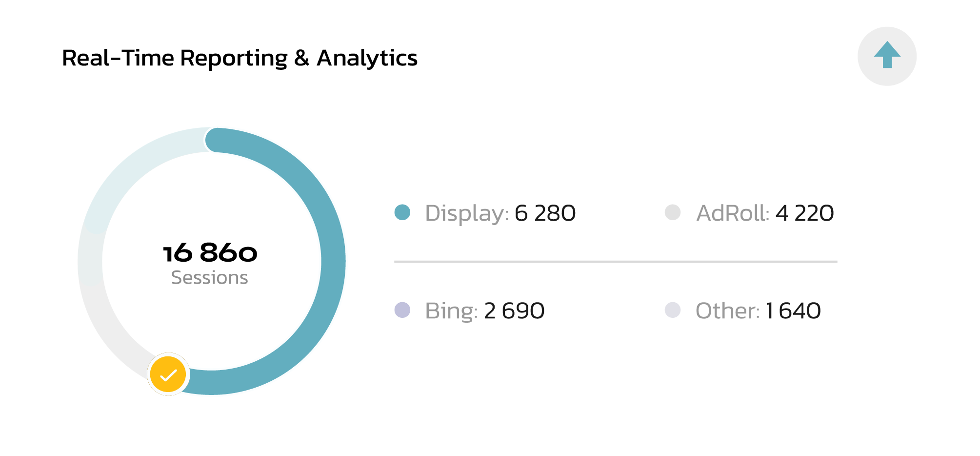Click the Display value 6 280

pos(545,213)
